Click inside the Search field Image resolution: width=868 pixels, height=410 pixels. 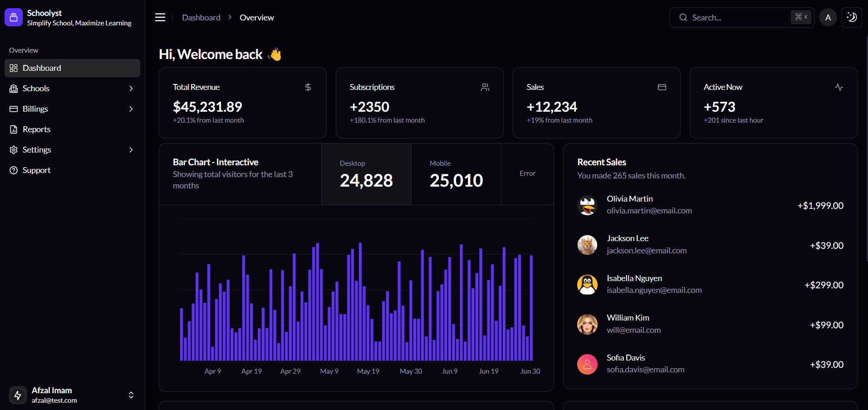pos(735,17)
